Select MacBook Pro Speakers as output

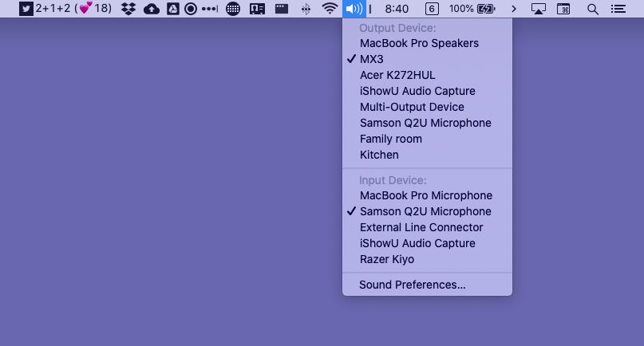click(419, 43)
